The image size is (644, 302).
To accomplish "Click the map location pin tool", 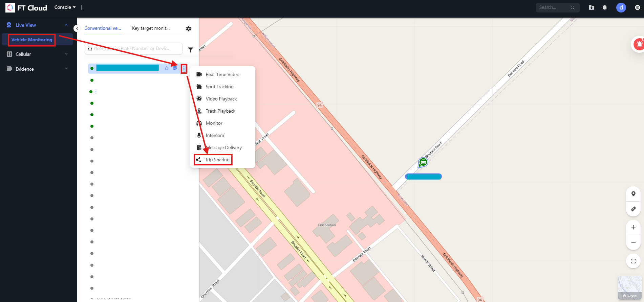I will [x=633, y=194].
